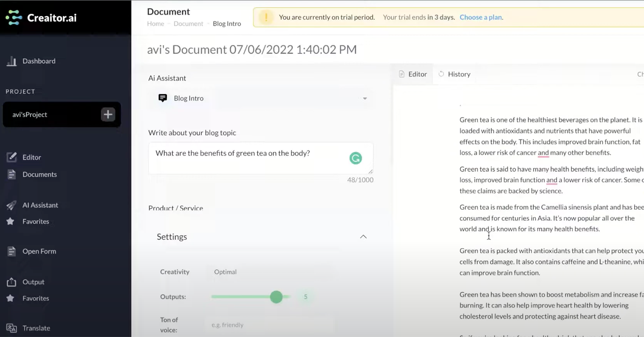Click the Outputs slider handle
Viewport: 644px width, 337px height.
pyautogui.click(x=276, y=297)
